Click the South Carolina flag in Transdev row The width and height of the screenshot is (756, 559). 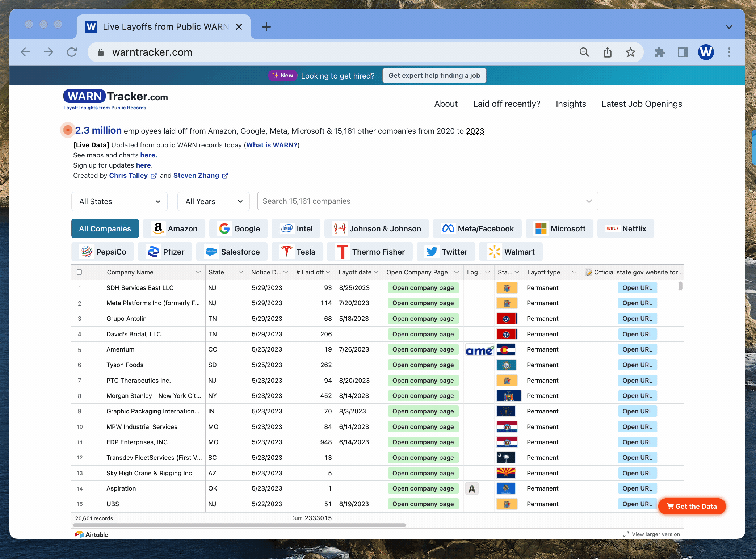(x=506, y=458)
